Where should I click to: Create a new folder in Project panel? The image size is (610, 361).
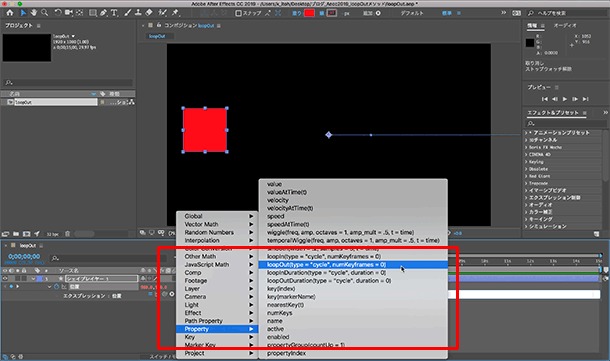16,234
